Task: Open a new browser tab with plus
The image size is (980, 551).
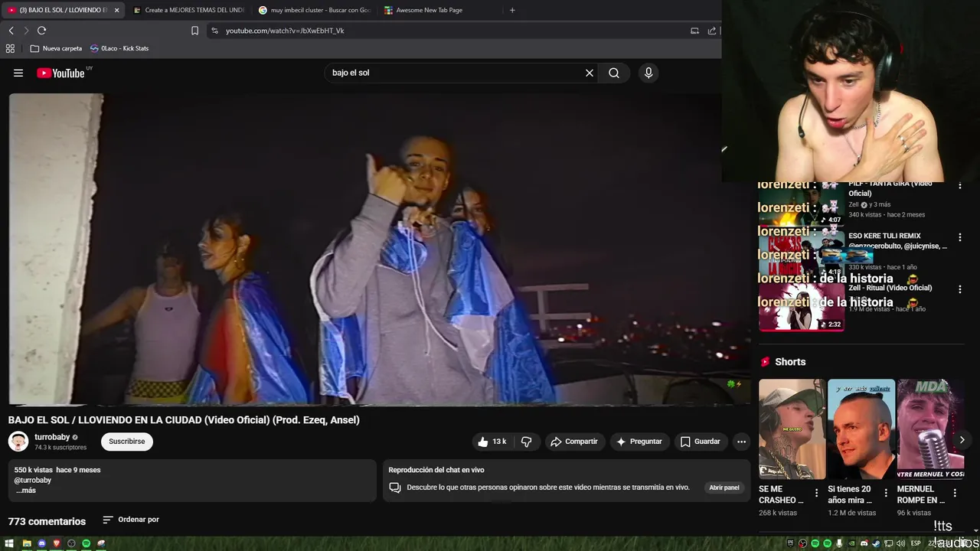Action: pyautogui.click(x=512, y=10)
